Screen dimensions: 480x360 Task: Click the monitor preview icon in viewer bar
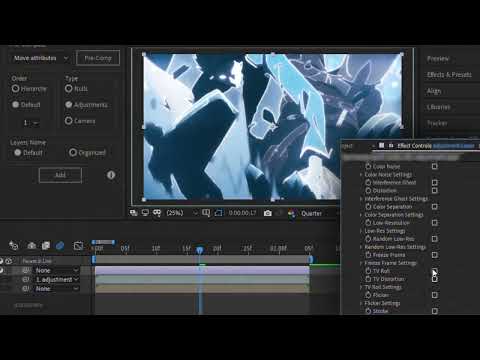(145, 213)
